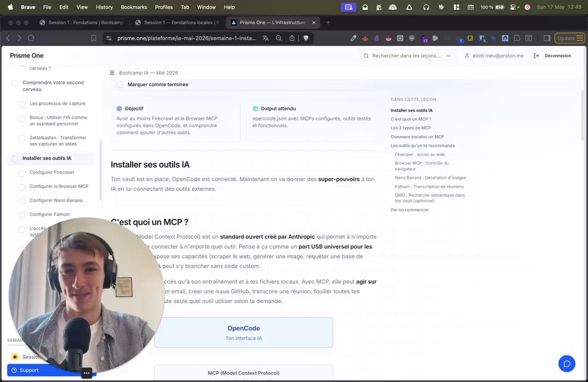
Task: Mark Comprendre votre second cerveau complete
Action: (15, 83)
